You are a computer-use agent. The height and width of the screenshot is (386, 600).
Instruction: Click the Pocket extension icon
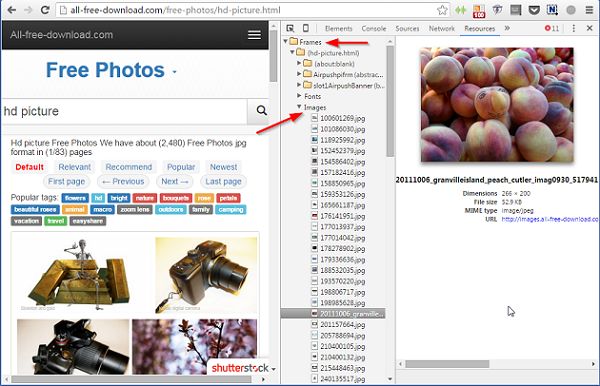[534, 10]
